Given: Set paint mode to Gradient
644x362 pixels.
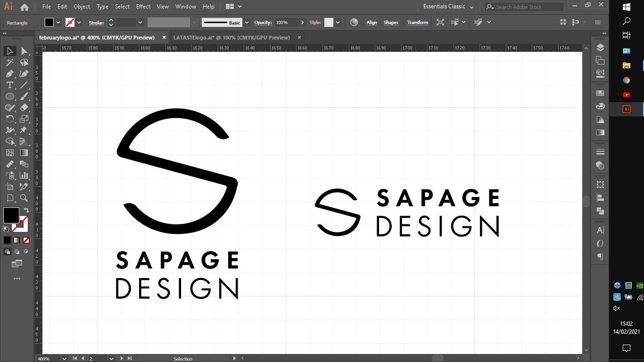Looking at the screenshot, I should tap(17, 240).
